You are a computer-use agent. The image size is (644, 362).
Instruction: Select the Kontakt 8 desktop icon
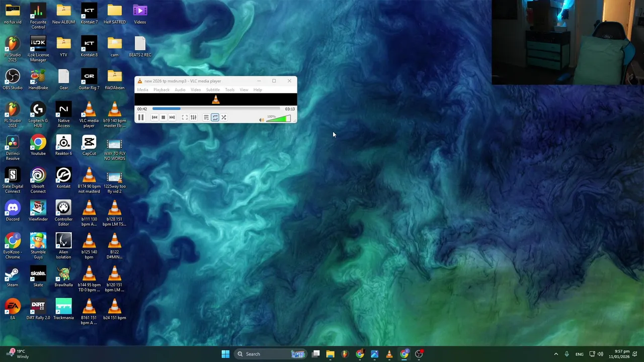89,47
